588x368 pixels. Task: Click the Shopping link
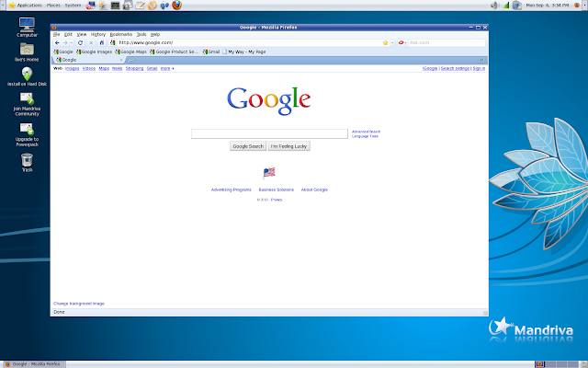tap(135, 68)
